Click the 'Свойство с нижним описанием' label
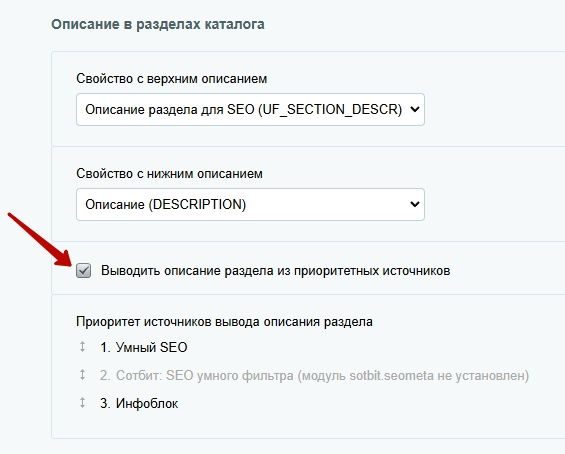 point(169,174)
